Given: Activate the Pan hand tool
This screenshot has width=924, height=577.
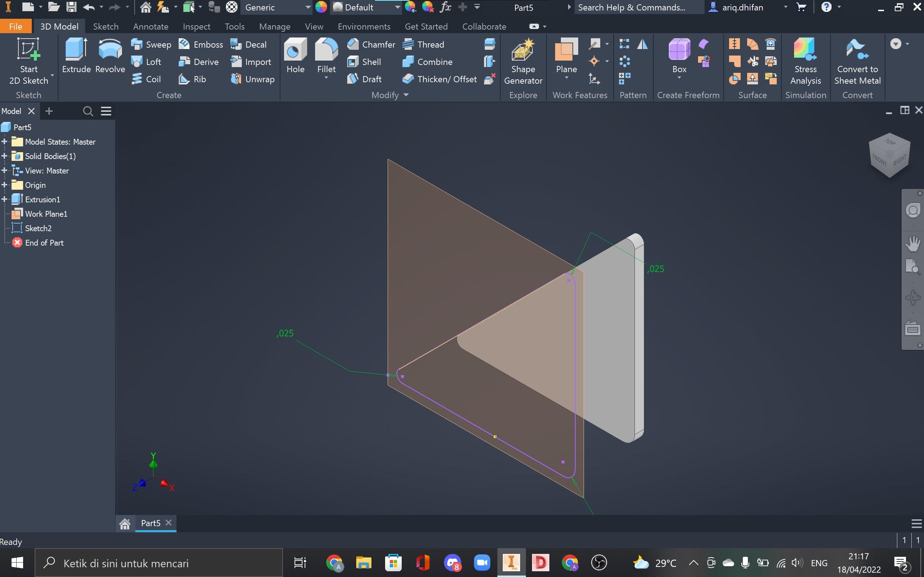Looking at the screenshot, I should [913, 244].
